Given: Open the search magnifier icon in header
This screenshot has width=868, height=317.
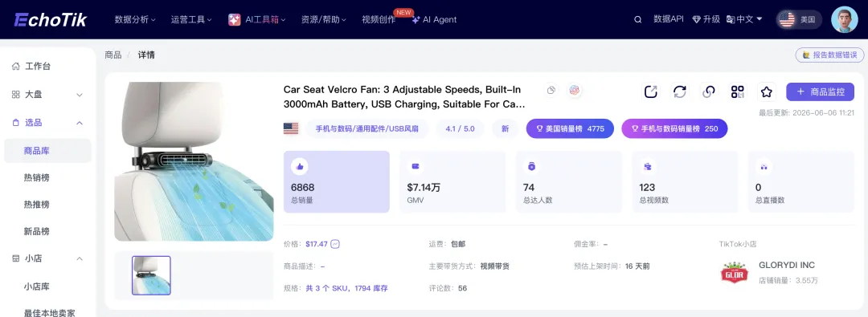Looking at the screenshot, I should pyautogui.click(x=637, y=19).
